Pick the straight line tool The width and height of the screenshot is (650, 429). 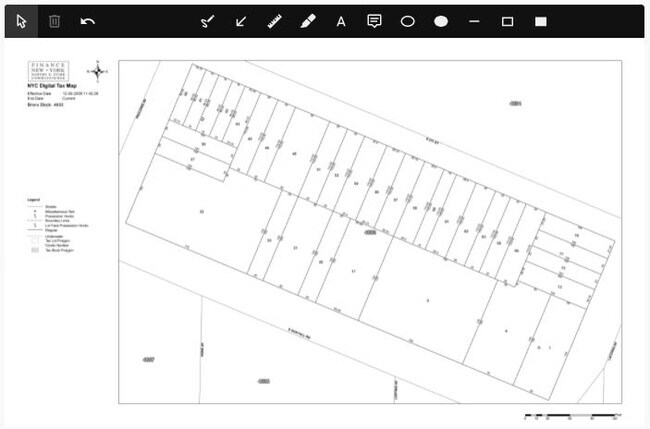pyautogui.click(x=474, y=21)
